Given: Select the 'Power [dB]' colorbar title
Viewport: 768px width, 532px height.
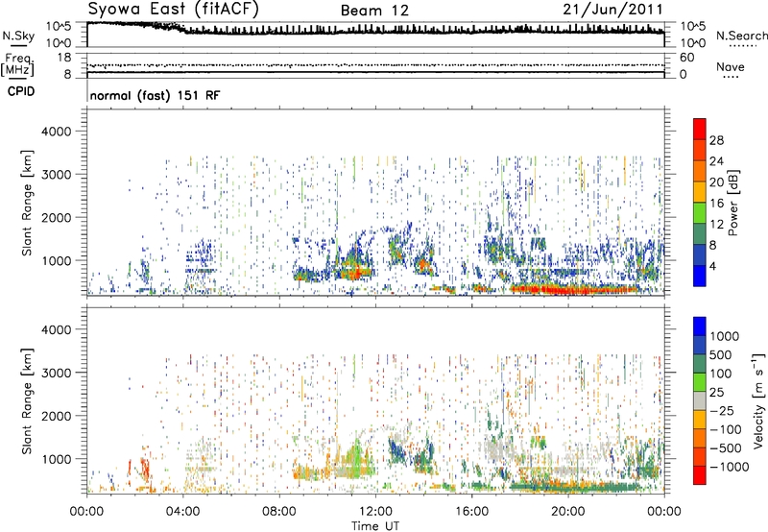Looking at the screenshot, I should [x=732, y=203].
